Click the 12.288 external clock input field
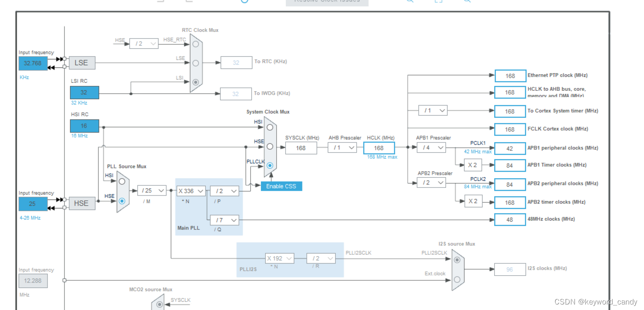This screenshot has height=310, width=644. click(x=33, y=281)
